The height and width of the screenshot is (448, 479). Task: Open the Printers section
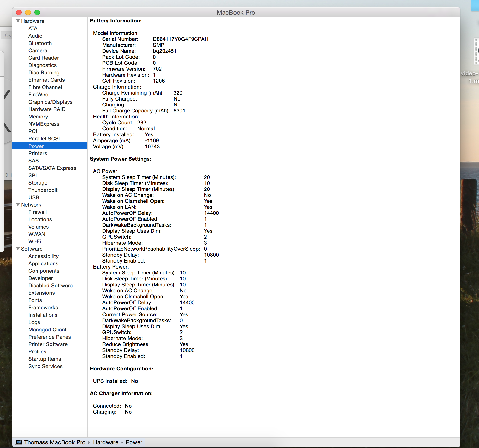38,153
